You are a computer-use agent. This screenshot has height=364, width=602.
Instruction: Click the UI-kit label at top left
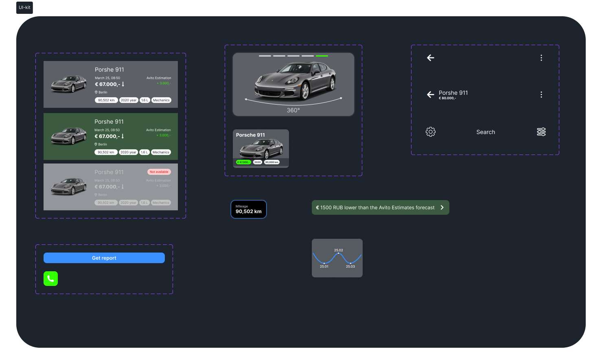pyautogui.click(x=24, y=7)
